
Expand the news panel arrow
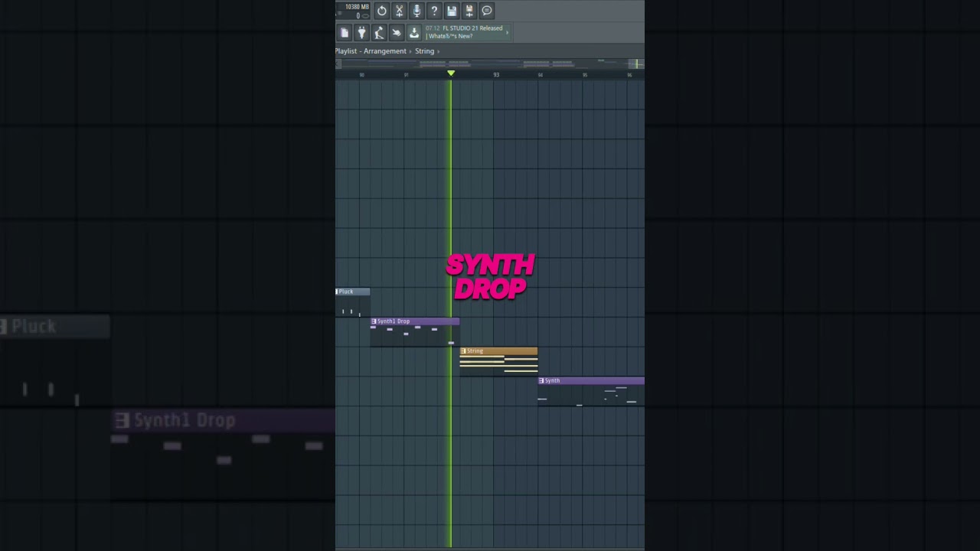(x=507, y=32)
